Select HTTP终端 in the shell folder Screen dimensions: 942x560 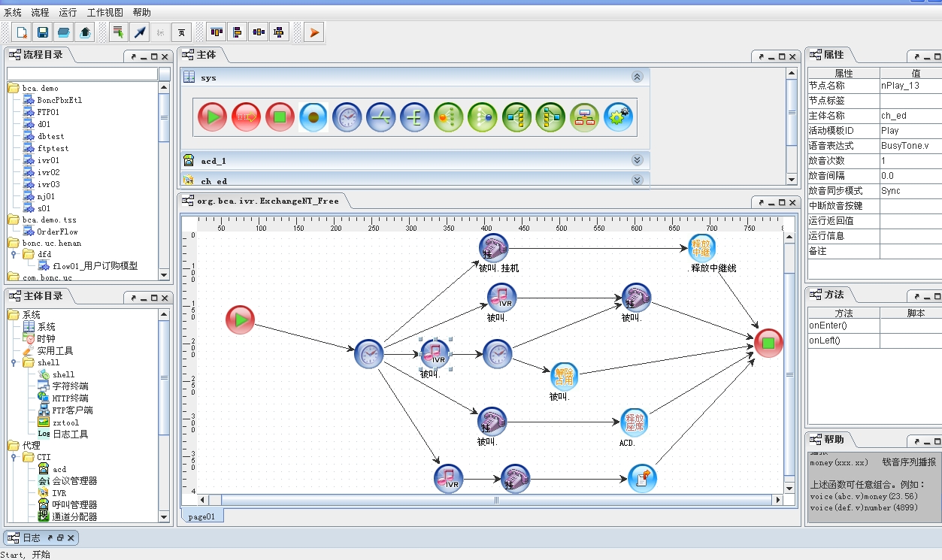pos(70,398)
